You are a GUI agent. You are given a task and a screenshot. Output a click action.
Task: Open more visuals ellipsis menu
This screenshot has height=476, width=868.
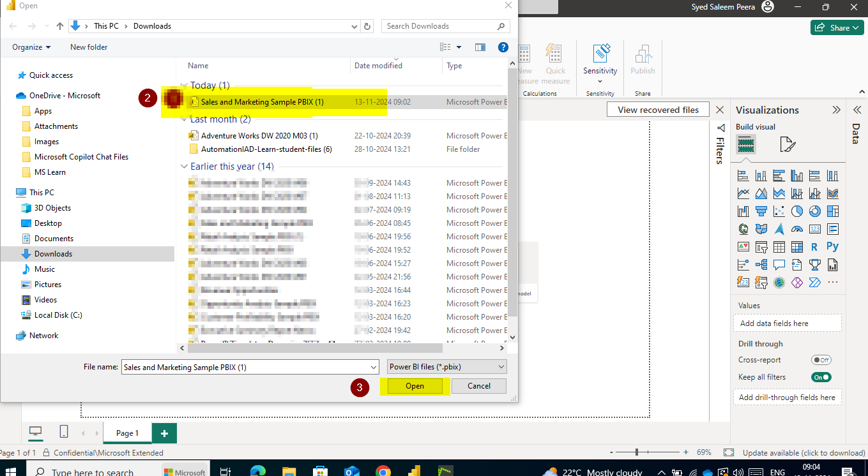[x=832, y=283]
